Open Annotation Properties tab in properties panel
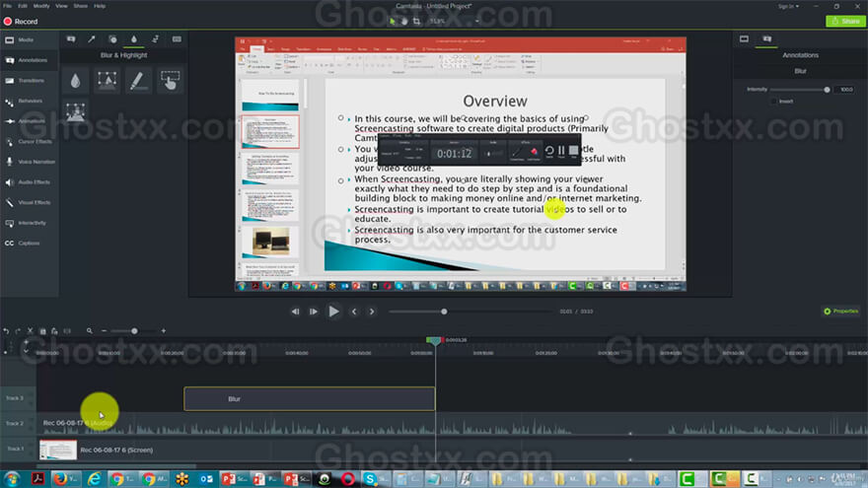 click(x=766, y=38)
